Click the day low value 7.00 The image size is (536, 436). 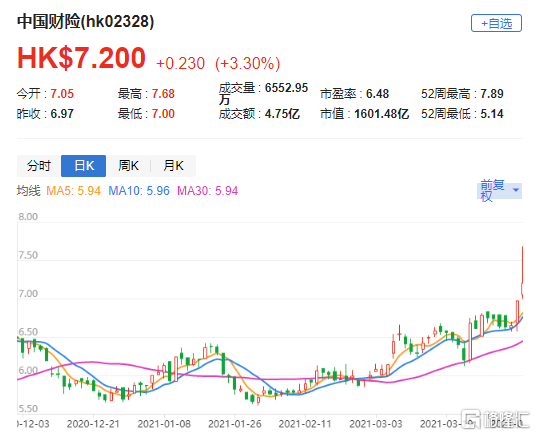tap(163, 114)
